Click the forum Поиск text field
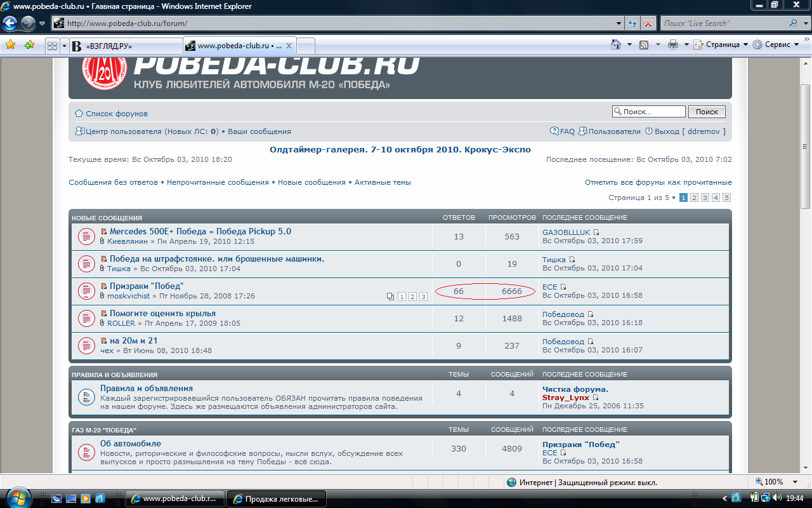812x508 pixels. tap(649, 112)
